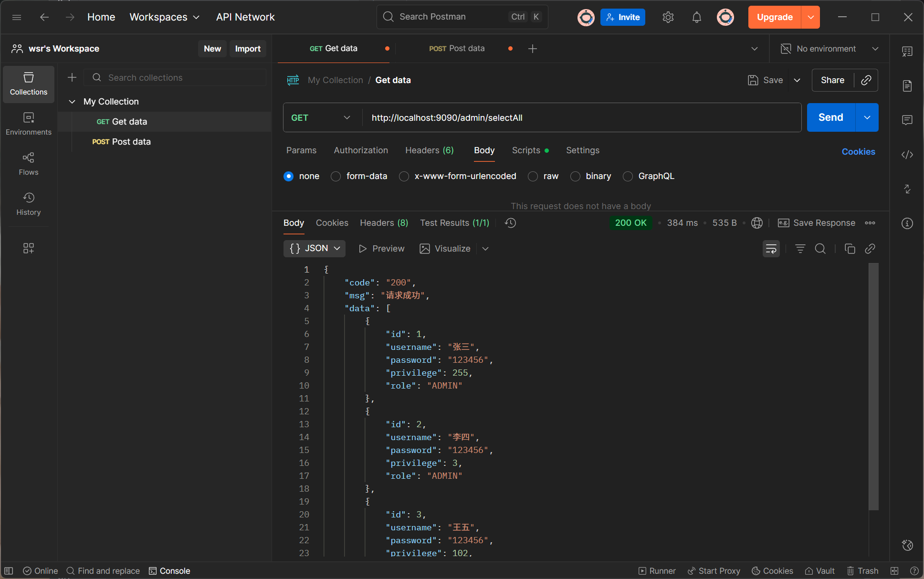The height and width of the screenshot is (579, 924).
Task: Open the tabs overflow chevron
Action: [755, 49]
